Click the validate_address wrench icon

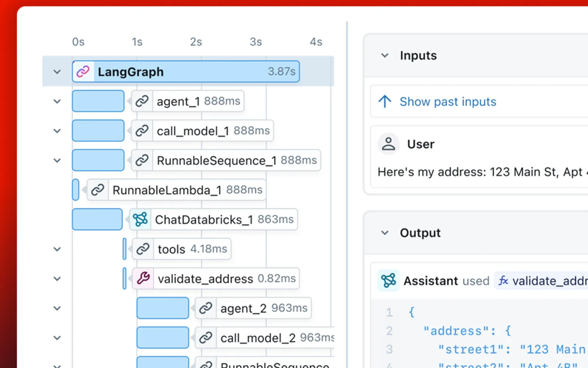click(x=143, y=279)
